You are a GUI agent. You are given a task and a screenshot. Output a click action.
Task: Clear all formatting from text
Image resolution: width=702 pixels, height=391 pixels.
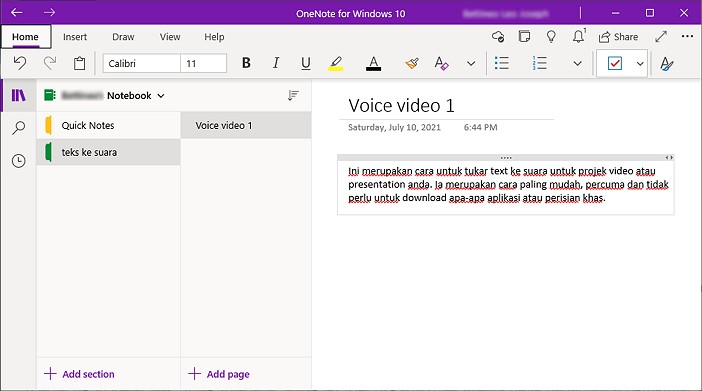(x=441, y=63)
